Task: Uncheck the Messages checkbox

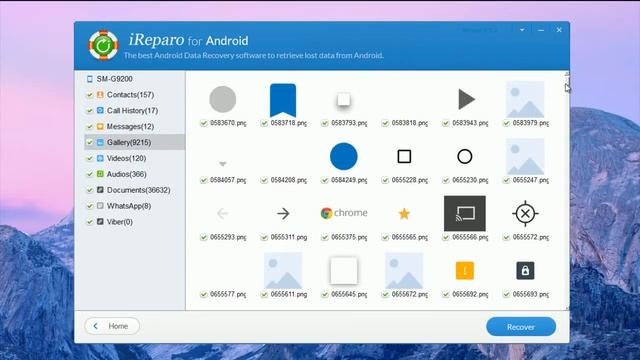Action: click(x=89, y=127)
